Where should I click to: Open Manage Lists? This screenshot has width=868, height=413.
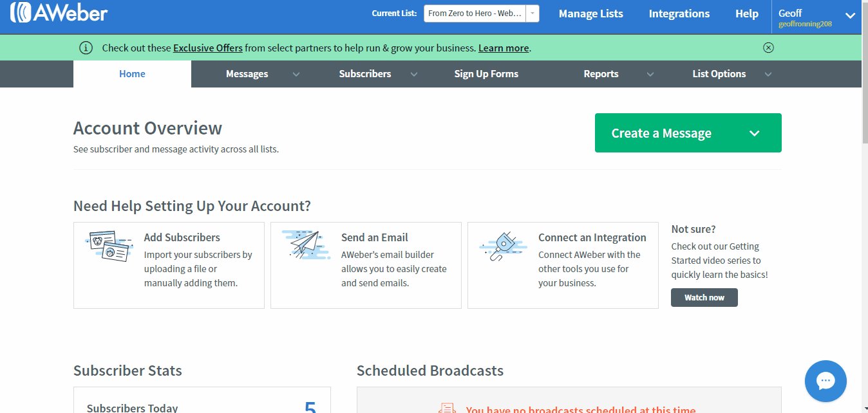[x=591, y=14]
